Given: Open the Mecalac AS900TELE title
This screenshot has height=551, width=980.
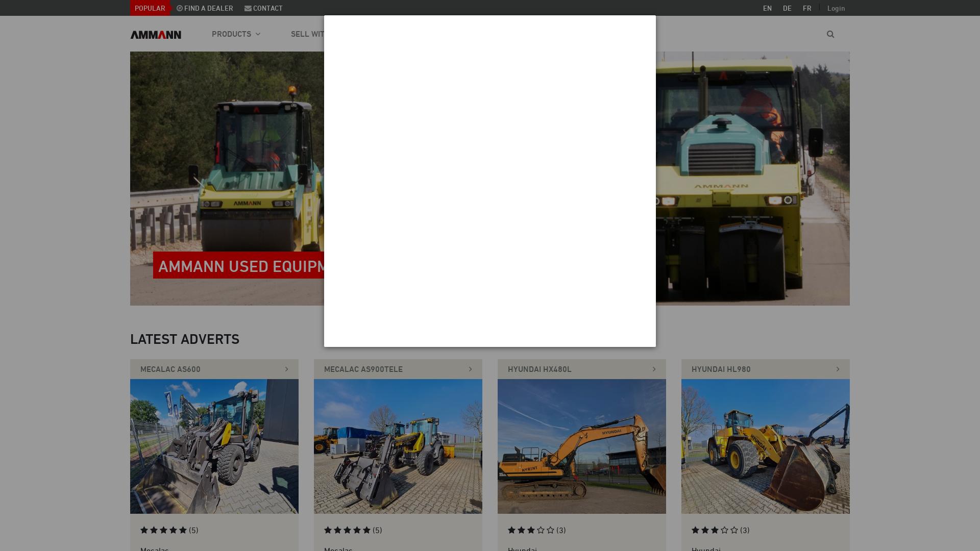Looking at the screenshot, I should tap(363, 369).
